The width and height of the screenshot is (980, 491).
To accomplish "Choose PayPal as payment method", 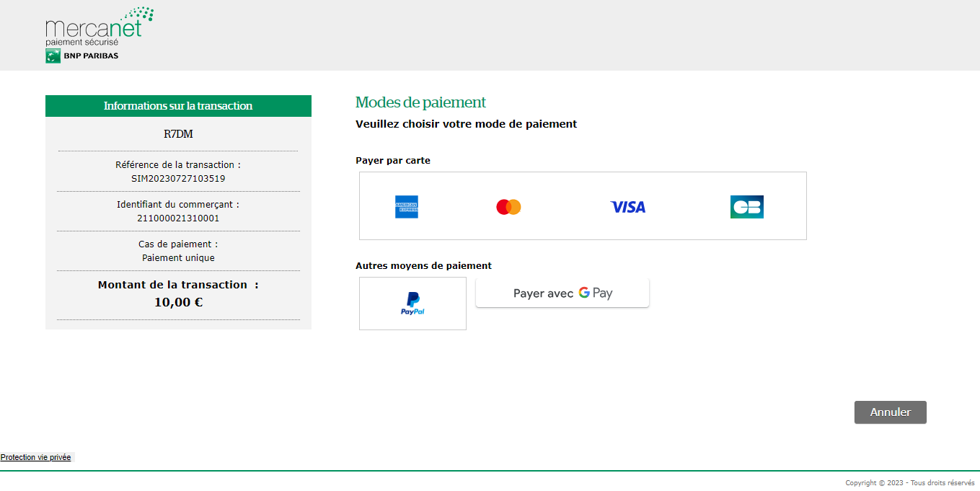I will (412, 304).
